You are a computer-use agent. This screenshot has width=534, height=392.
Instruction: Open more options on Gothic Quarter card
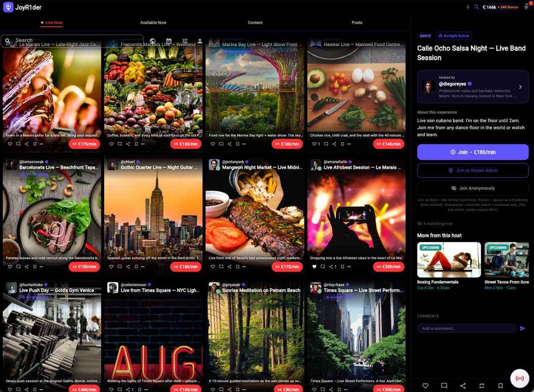(x=143, y=267)
